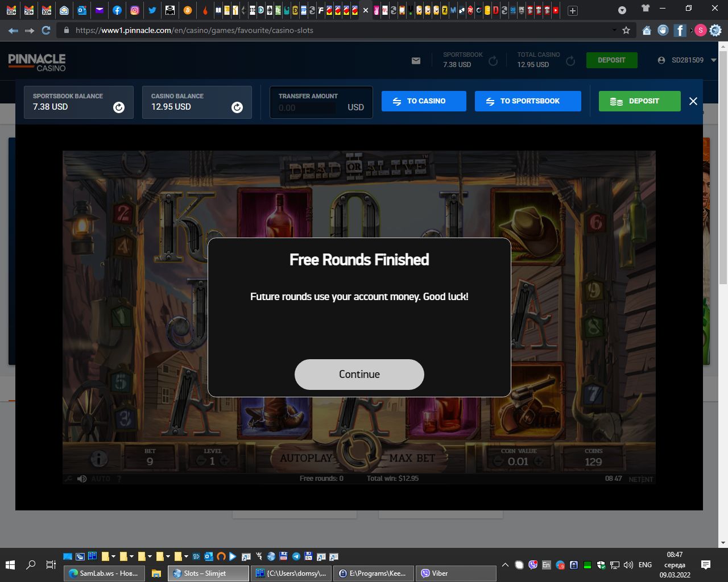Reload the page with the refresh icon
728x582 pixels.
[46, 31]
